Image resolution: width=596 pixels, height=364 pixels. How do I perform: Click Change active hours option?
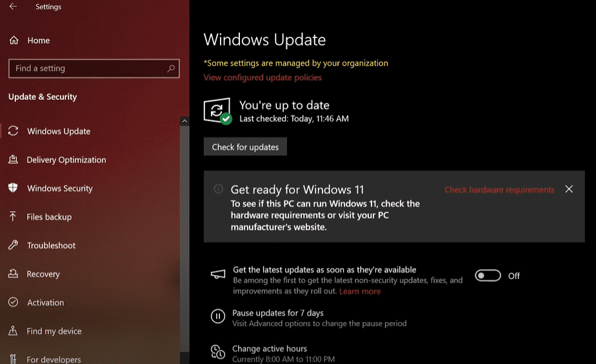(x=270, y=349)
